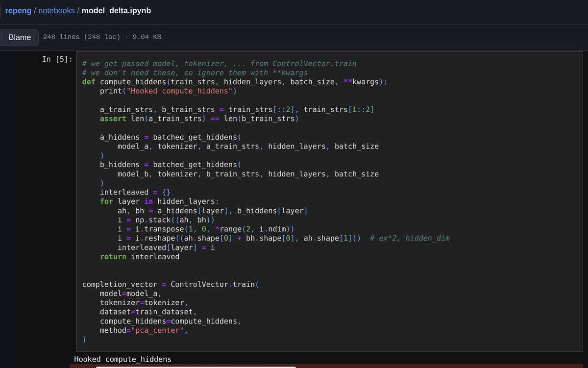The image size is (588, 368).
Task: Click the ex*2, hidden_dim inline comment
Action: [410, 238]
